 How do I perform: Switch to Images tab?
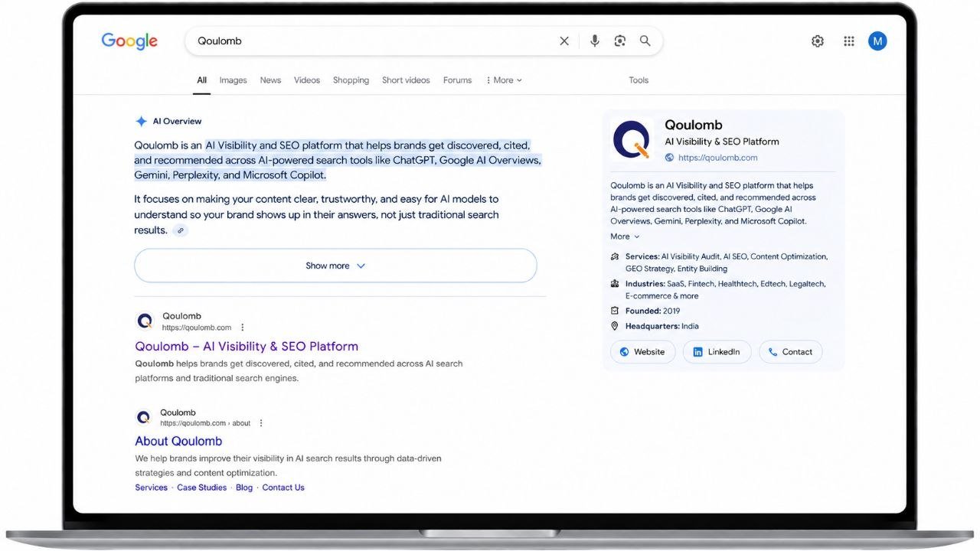(x=233, y=80)
